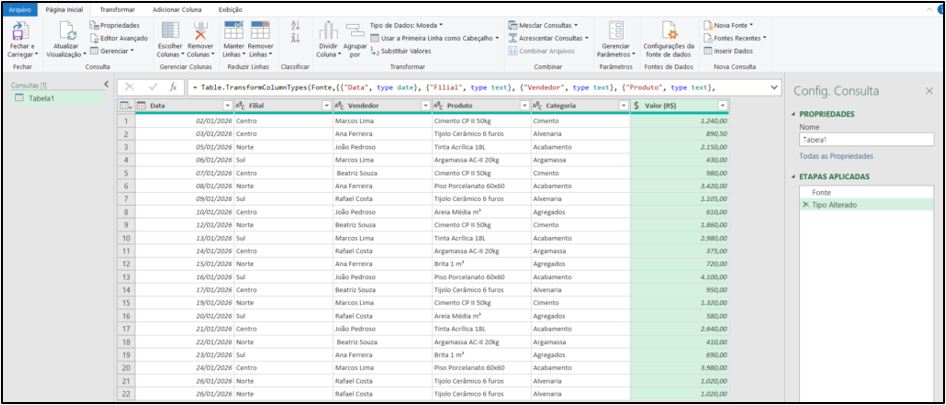This screenshot has width=946, height=405.
Task: Open table menu icon at grid corner
Action: pyautogui.click(x=125, y=106)
